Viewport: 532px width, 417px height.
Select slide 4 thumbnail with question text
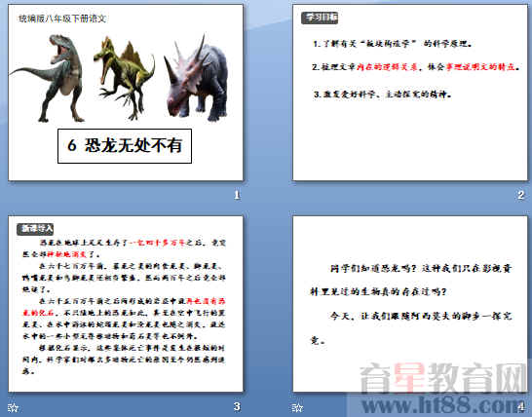pyautogui.click(x=410, y=304)
